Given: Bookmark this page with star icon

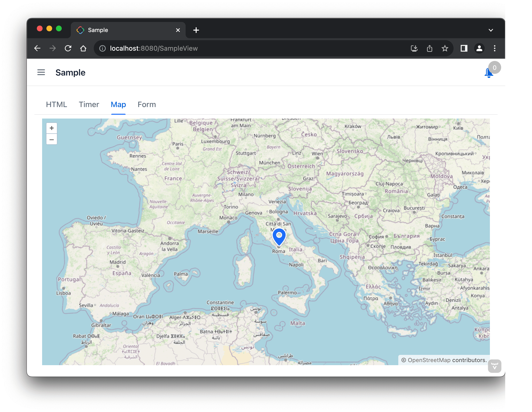Looking at the screenshot, I should (445, 49).
